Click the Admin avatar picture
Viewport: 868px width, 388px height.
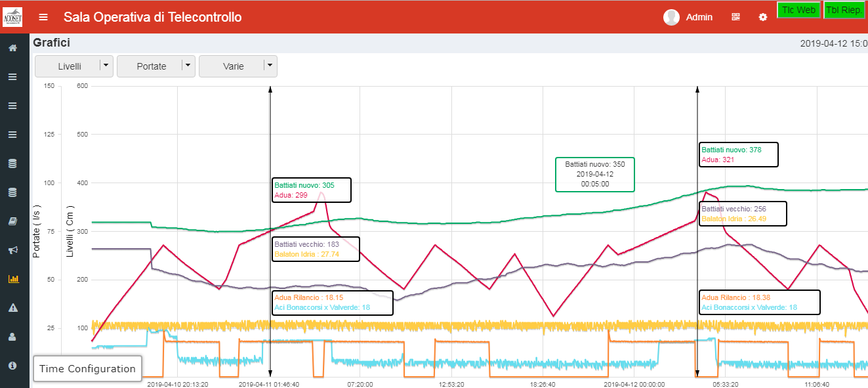[671, 17]
